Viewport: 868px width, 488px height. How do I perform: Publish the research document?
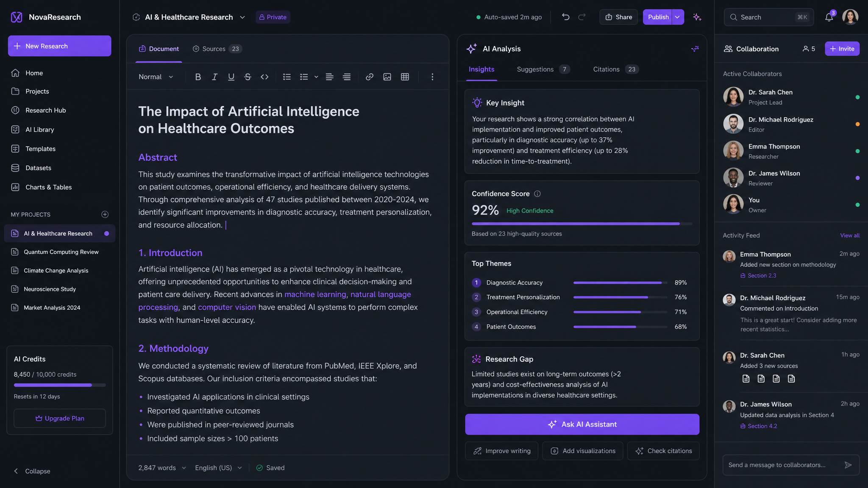point(658,17)
